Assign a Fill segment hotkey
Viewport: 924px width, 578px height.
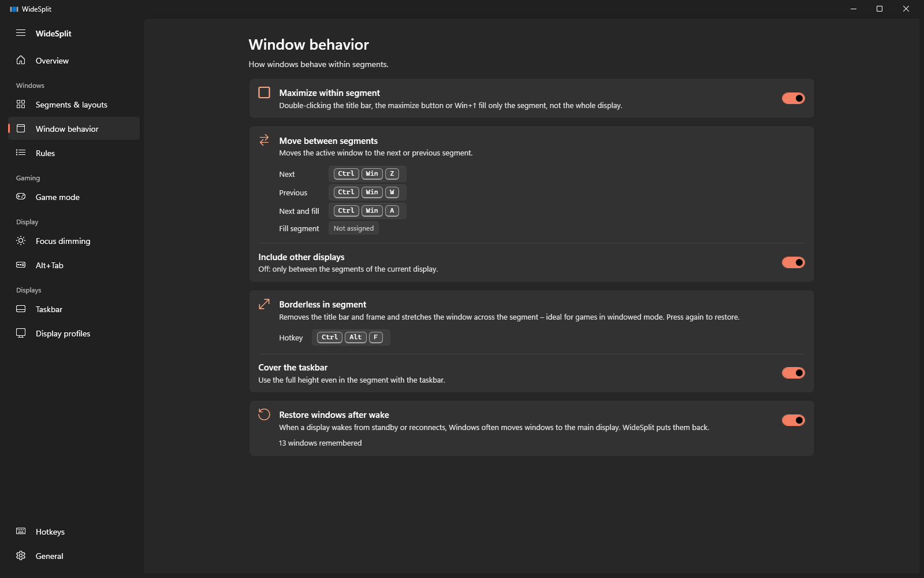click(353, 228)
